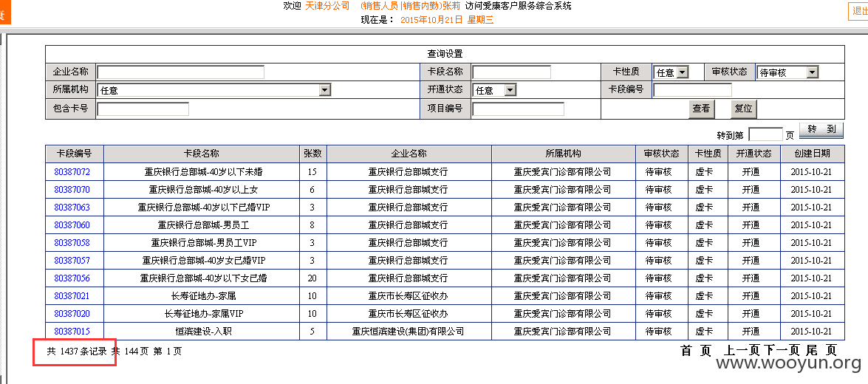Open card segment 80387015
The image size is (868, 384).
[x=72, y=332]
